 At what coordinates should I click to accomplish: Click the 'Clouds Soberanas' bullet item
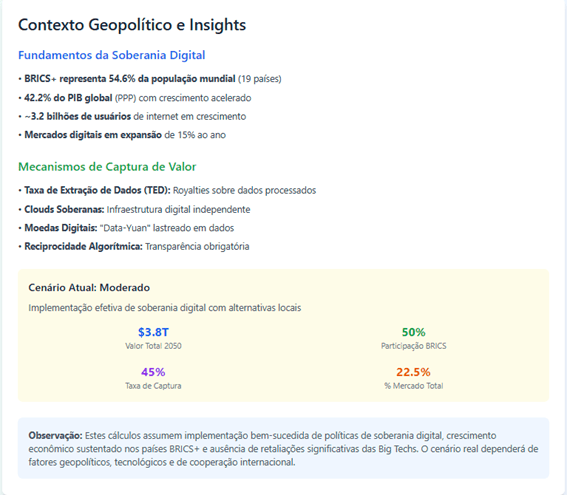134,209
